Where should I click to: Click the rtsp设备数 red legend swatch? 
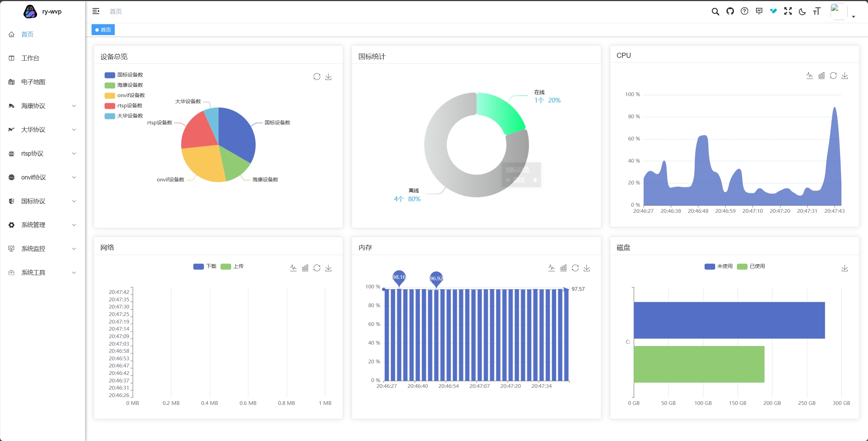[x=110, y=106]
